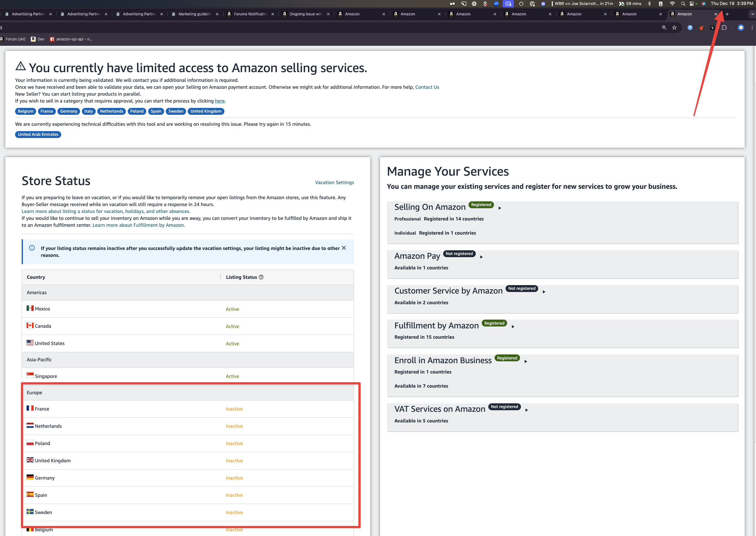This screenshot has height=536, width=756.
Task: Open a new browser tab with plus
Action: 727,14
